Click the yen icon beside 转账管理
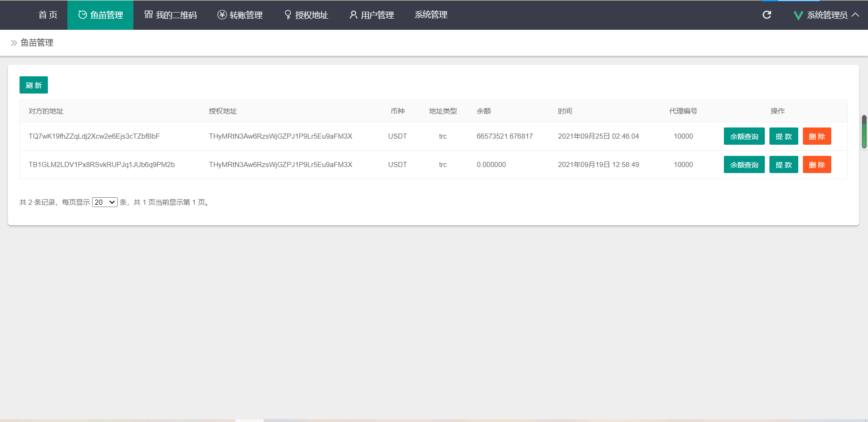868x422 pixels. click(x=222, y=15)
